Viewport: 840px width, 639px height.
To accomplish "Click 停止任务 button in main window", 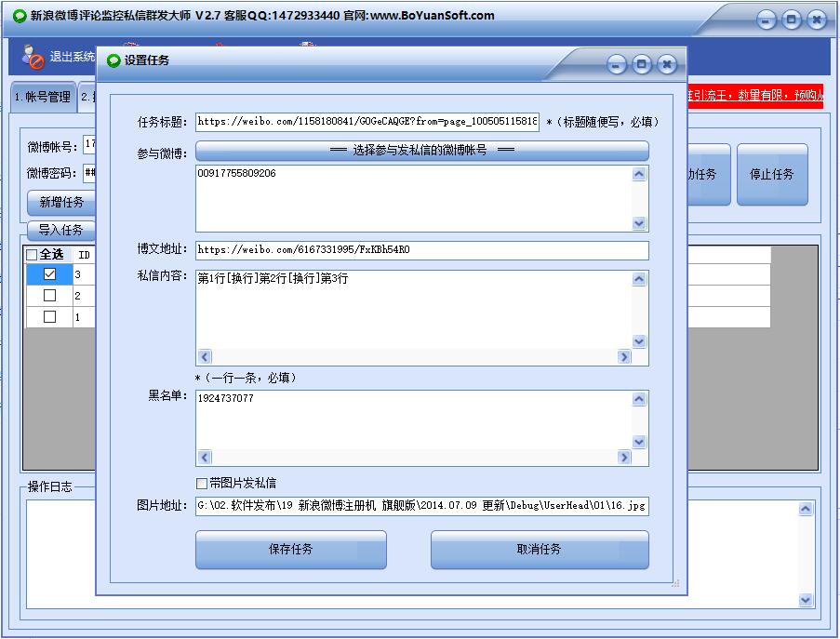I will pyautogui.click(x=772, y=175).
